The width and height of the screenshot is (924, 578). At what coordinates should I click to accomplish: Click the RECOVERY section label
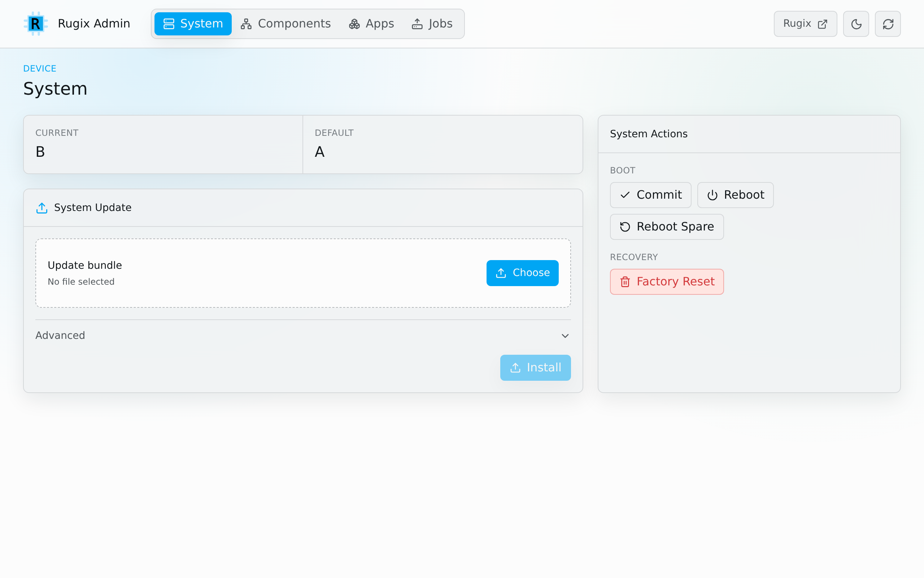point(634,257)
